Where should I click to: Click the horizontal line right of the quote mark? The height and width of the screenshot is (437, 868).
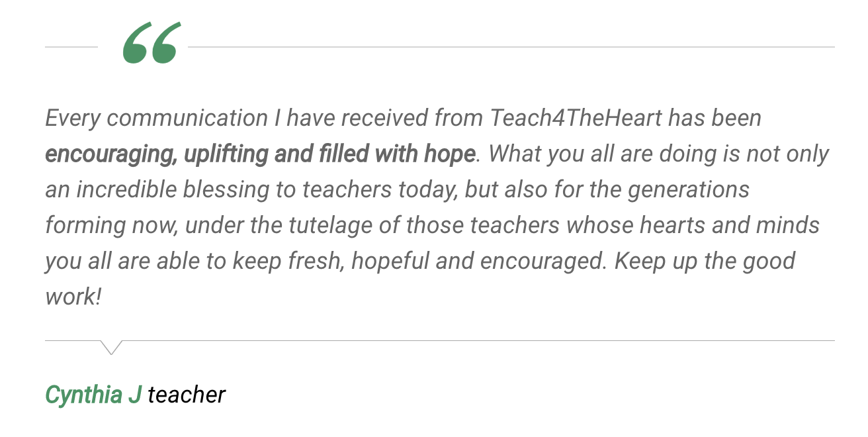click(x=511, y=47)
